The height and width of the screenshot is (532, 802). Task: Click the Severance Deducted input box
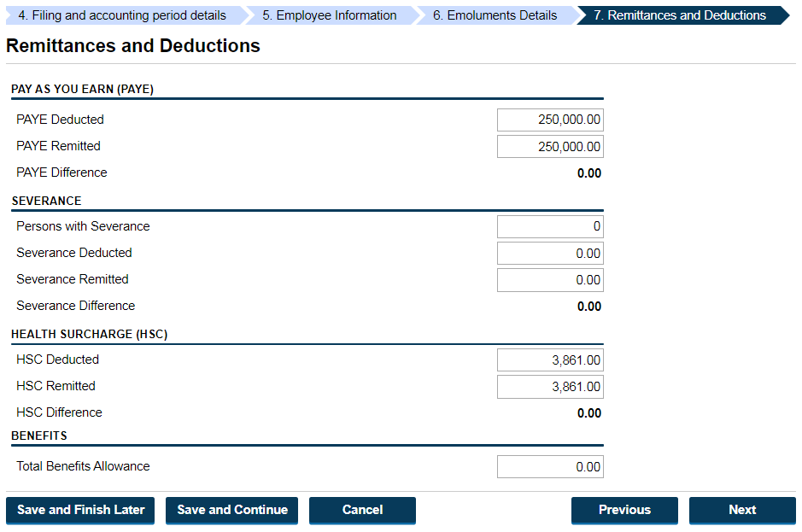coord(550,254)
